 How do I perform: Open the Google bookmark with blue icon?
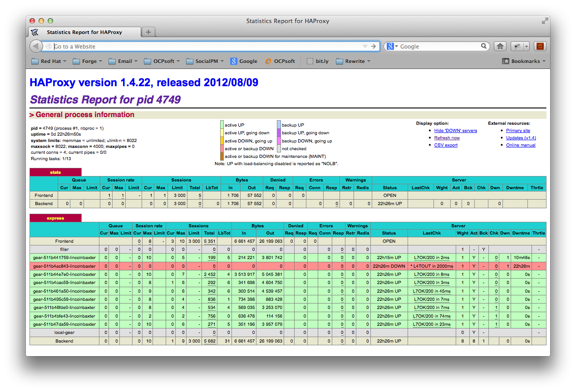(234, 61)
